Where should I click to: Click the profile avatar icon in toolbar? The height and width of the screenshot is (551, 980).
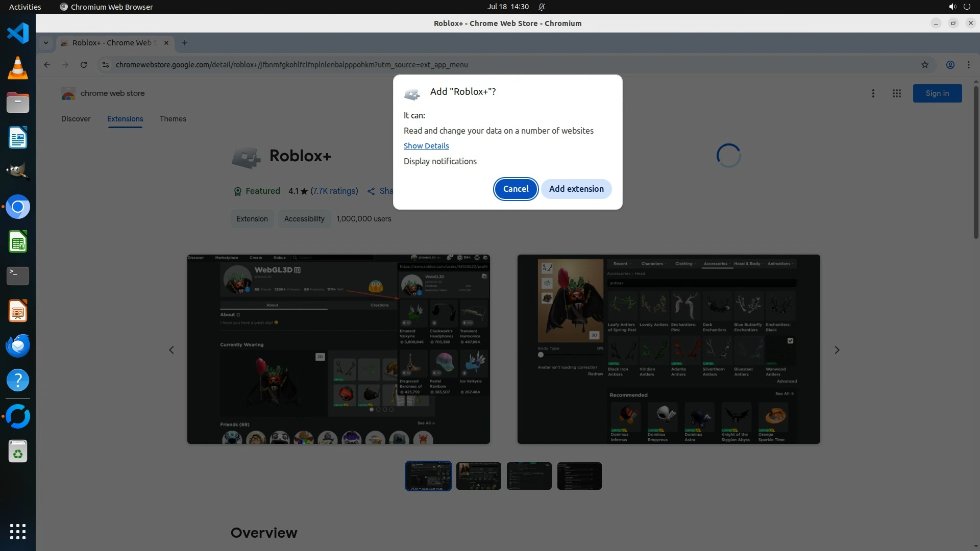pos(950,65)
